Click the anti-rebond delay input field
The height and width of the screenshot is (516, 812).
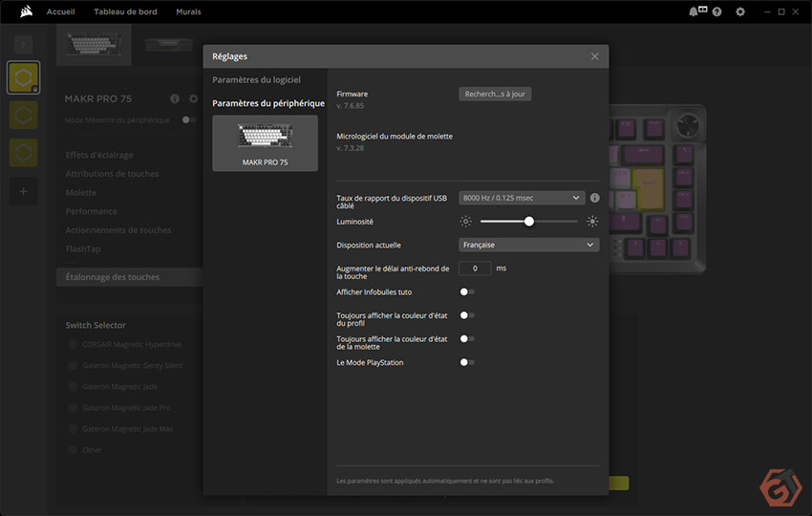tap(475, 269)
